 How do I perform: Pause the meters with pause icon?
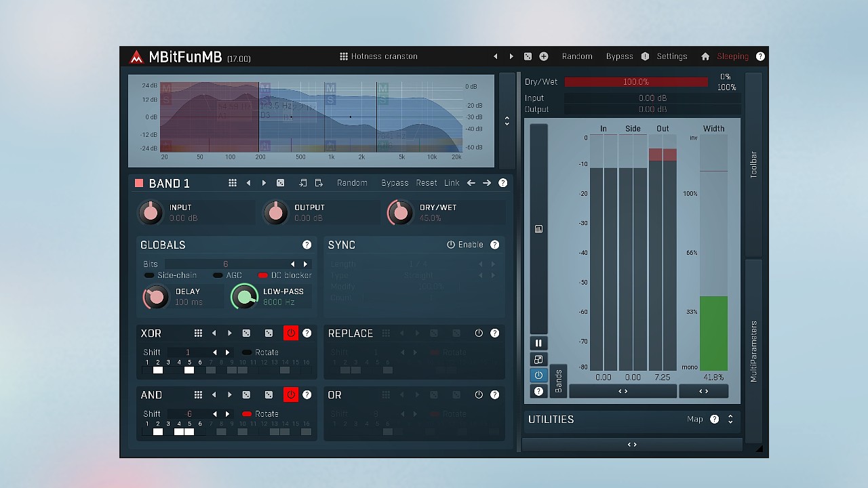[x=538, y=343]
